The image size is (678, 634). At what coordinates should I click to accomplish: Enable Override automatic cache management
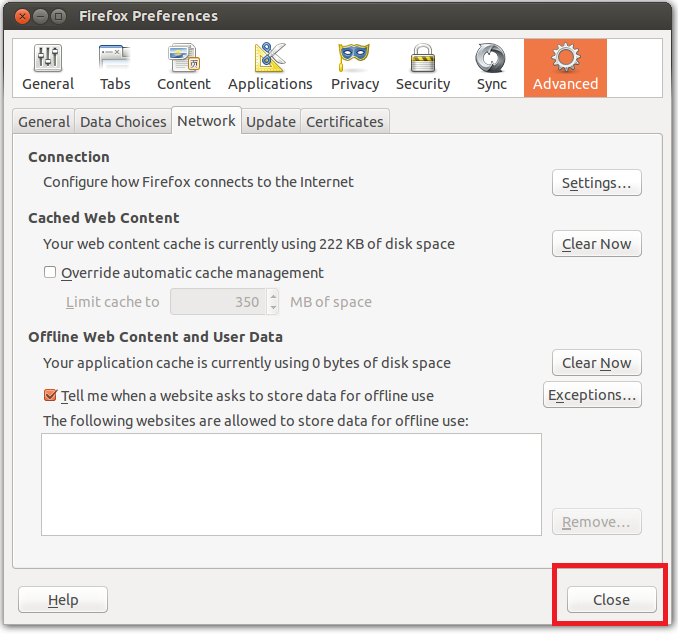pyautogui.click(x=50, y=272)
